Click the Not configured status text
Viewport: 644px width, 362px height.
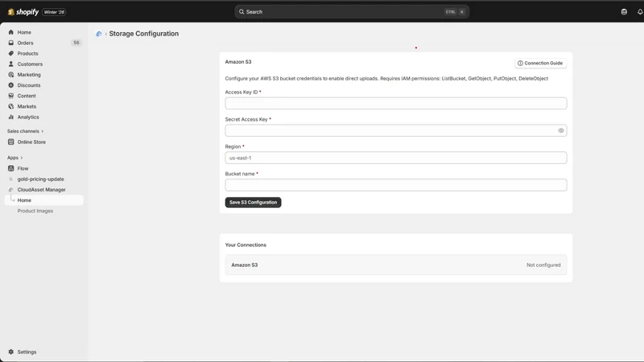click(x=543, y=265)
